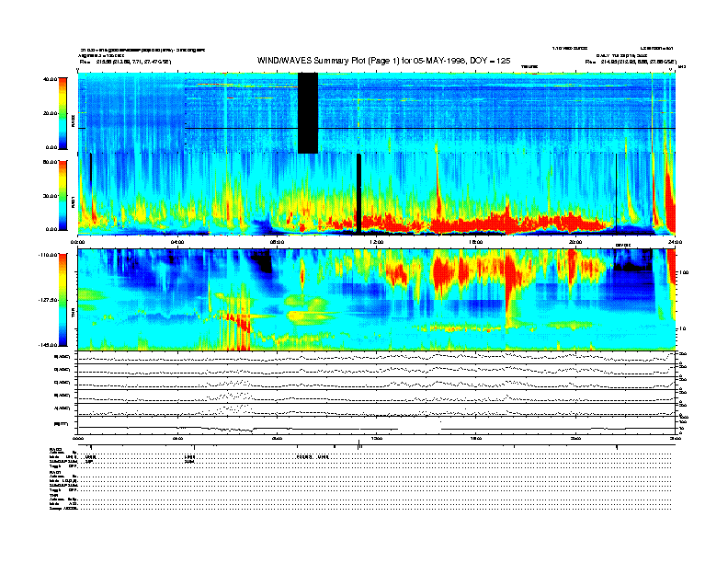Click the Rsc position text at top left
This screenshot has width=728, height=563.
point(125,62)
